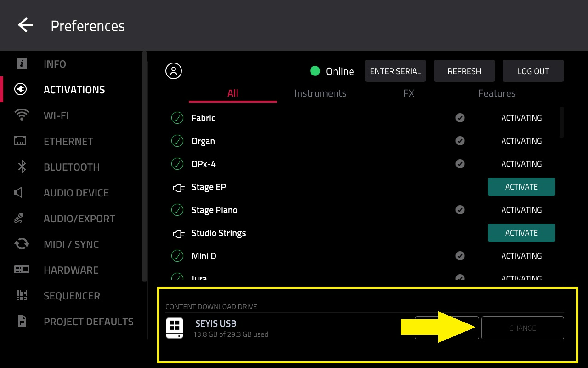Go back with the arrow icon

25,25
